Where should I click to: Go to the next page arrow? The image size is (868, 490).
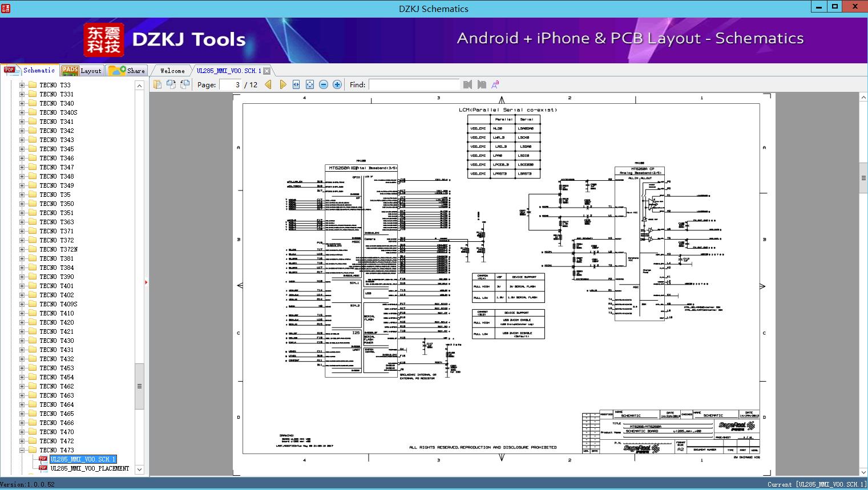(x=282, y=84)
